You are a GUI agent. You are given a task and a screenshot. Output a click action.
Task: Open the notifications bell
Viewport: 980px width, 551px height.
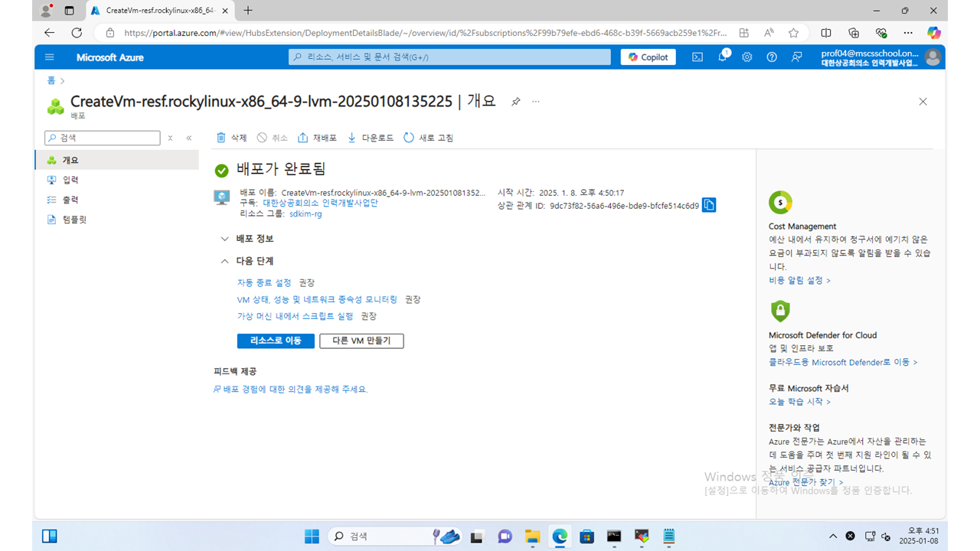coord(723,57)
